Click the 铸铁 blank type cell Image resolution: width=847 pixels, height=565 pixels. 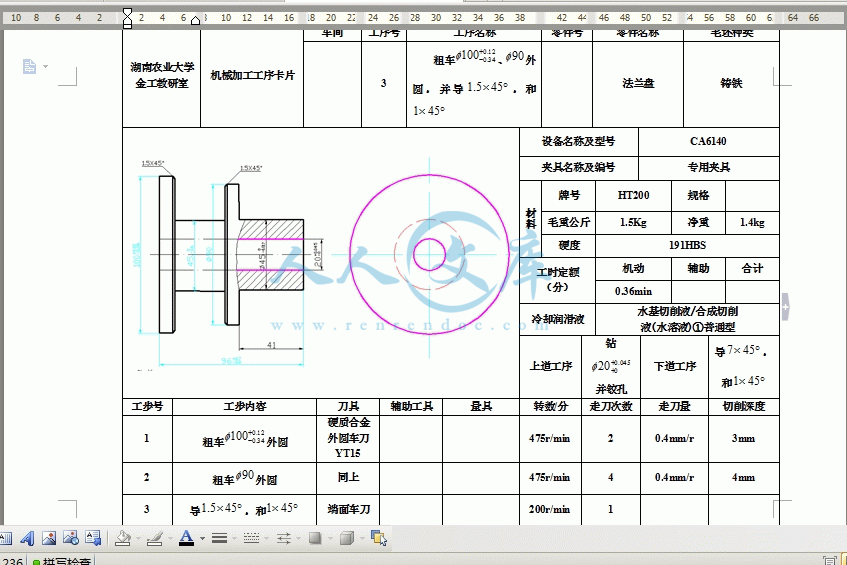coord(731,84)
